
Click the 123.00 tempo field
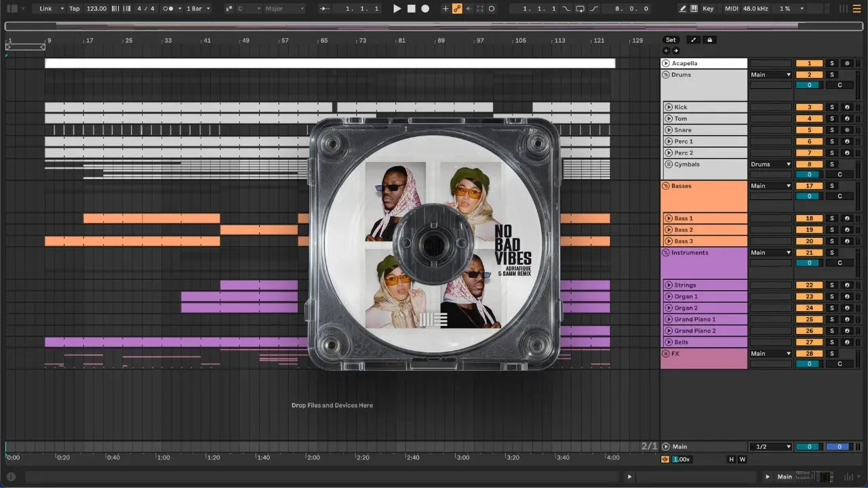[x=97, y=9]
